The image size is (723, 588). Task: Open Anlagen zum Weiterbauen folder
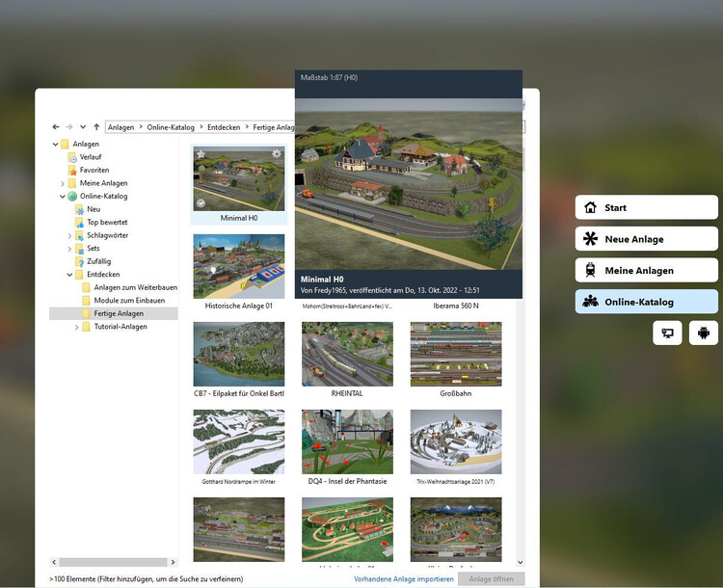pyautogui.click(x=136, y=287)
